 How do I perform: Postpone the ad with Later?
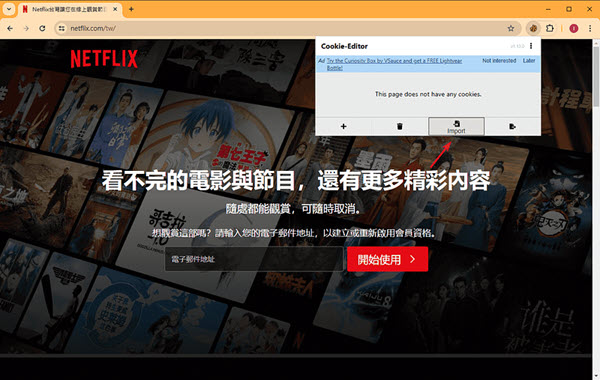[529, 60]
